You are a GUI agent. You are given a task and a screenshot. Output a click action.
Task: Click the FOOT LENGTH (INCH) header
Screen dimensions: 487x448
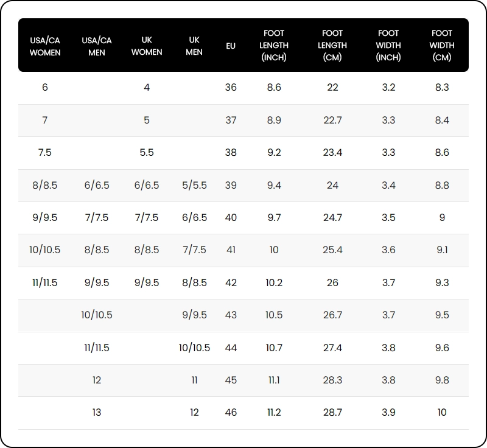(x=274, y=46)
